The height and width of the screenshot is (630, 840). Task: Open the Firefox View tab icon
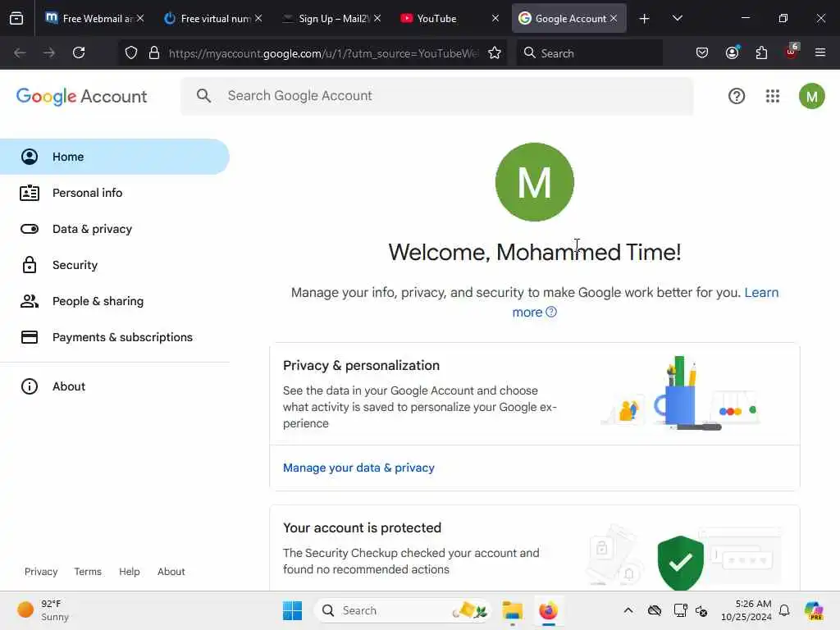tap(16, 18)
